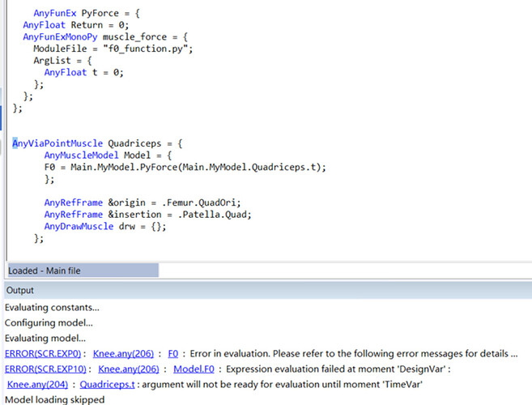Screen dimensions: 532x405
Task: Click the AnyViaPointMuscle keyword in code
Action: [x=57, y=143]
